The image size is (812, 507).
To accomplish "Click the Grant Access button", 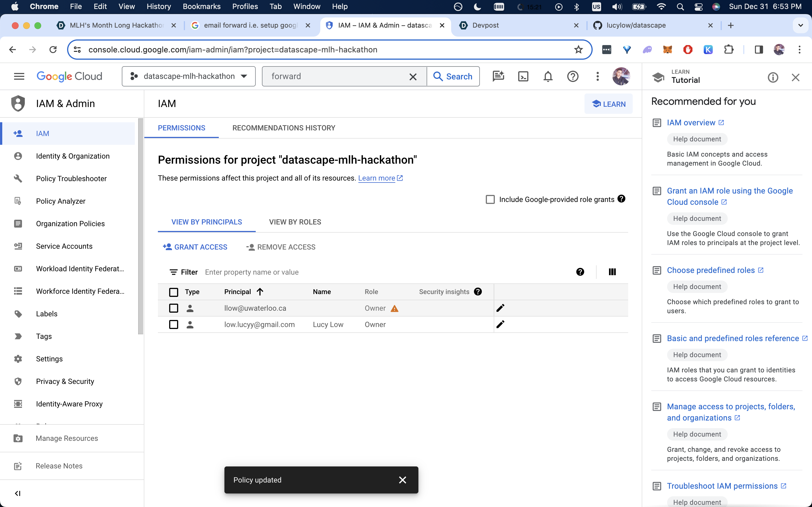I will [195, 247].
